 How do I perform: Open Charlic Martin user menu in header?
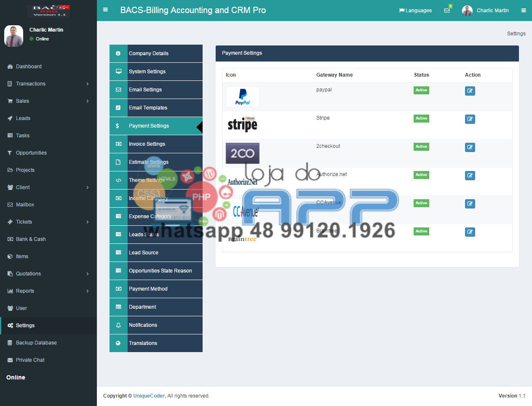(x=486, y=11)
